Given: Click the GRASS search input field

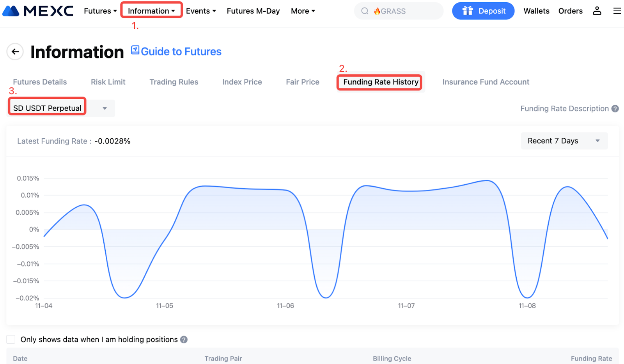Looking at the screenshot, I should [x=406, y=11].
